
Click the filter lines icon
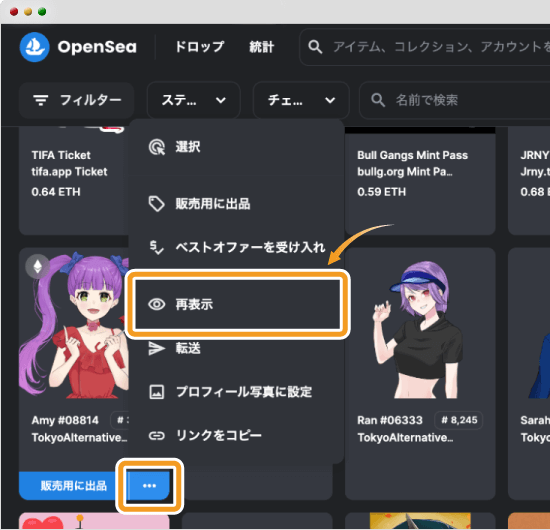pyautogui.click(x=41, y=100)
